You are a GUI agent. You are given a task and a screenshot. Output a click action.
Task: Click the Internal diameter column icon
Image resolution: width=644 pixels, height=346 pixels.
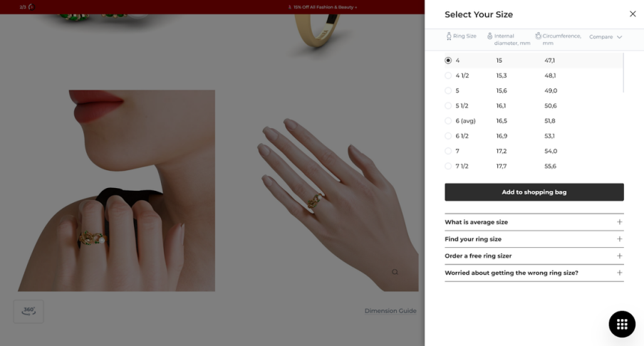pyautogui.click(x=489, y=36)
